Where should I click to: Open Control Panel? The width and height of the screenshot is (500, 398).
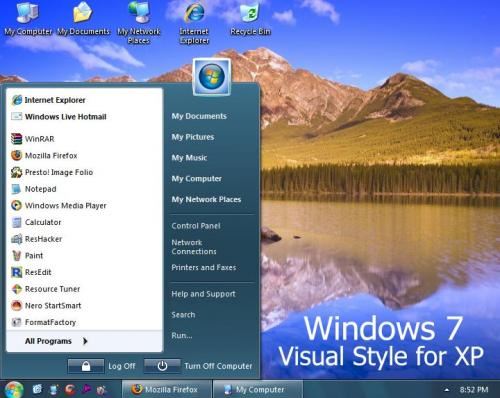pos(196,226)
